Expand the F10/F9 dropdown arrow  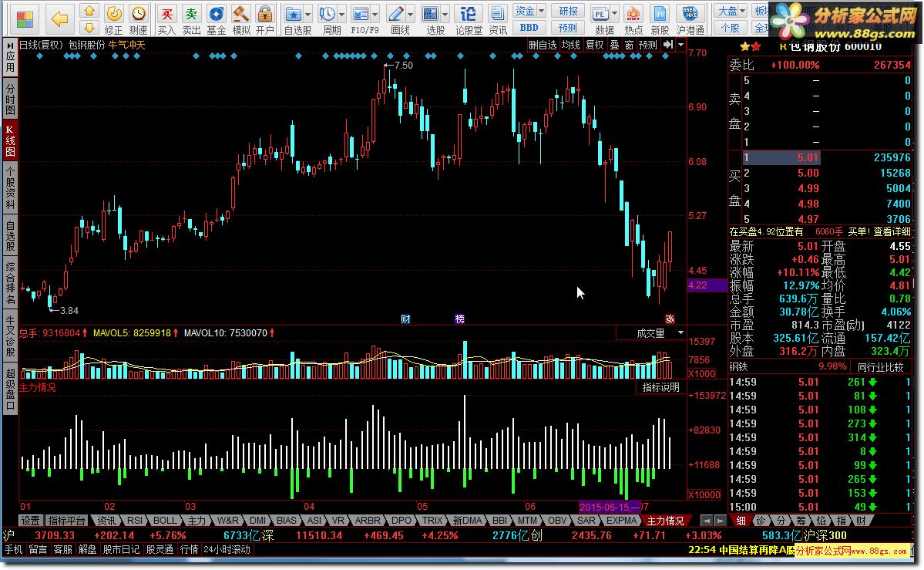coord(375,14)
